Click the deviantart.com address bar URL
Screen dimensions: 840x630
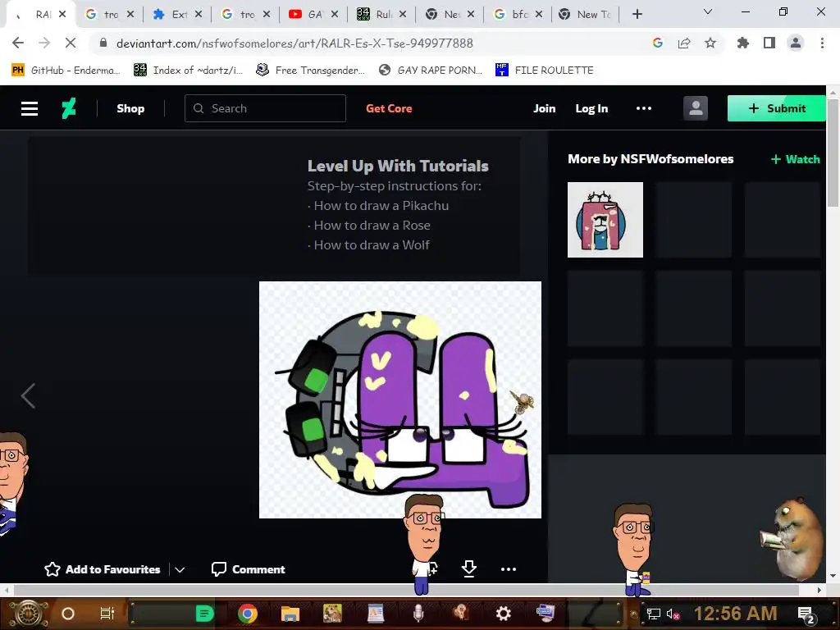coord(294,43)
